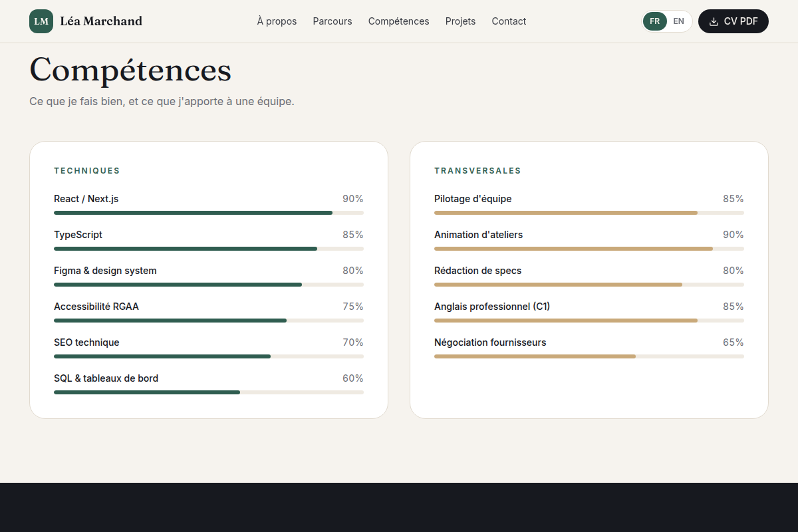Click the LM logo badge
The height and width of the screenshot is (532, 798).
click(41, 21)
